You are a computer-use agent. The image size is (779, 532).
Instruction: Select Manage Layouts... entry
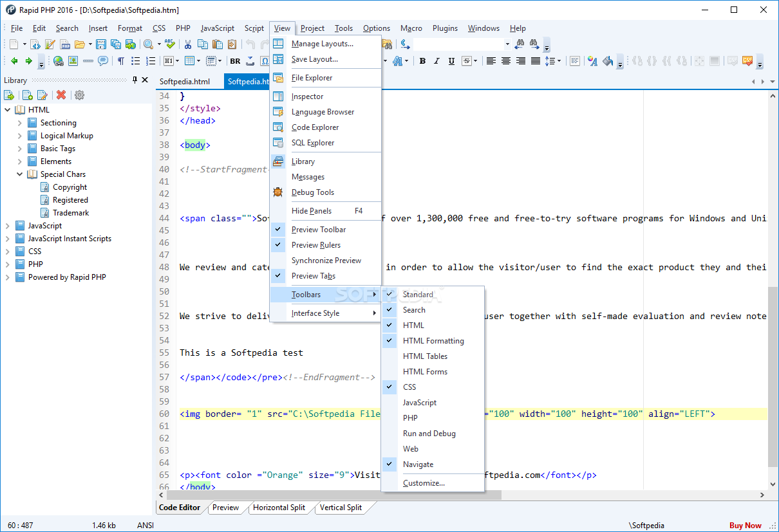tap(326, 44)
